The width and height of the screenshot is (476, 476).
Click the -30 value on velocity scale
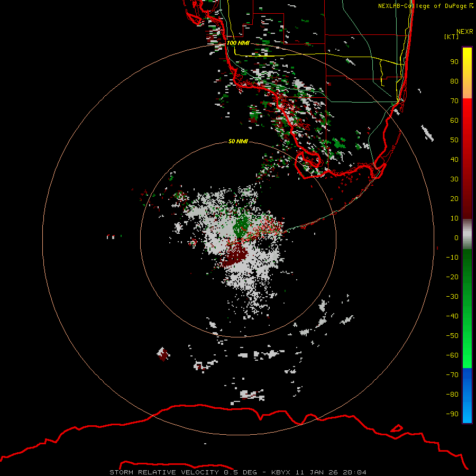tap(452, 297)
